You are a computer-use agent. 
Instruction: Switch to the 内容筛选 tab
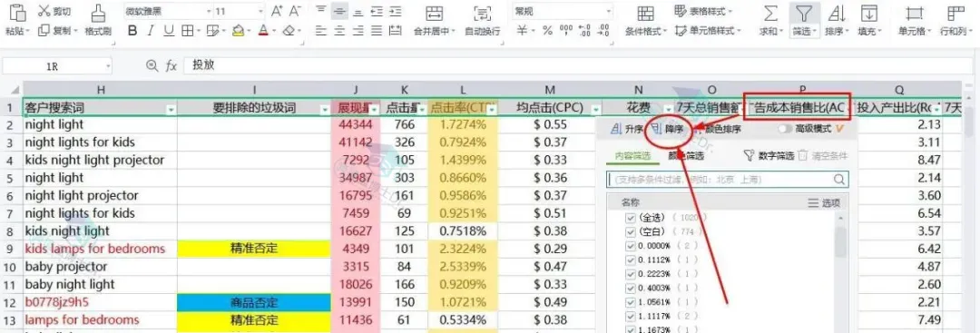[632, 155]
